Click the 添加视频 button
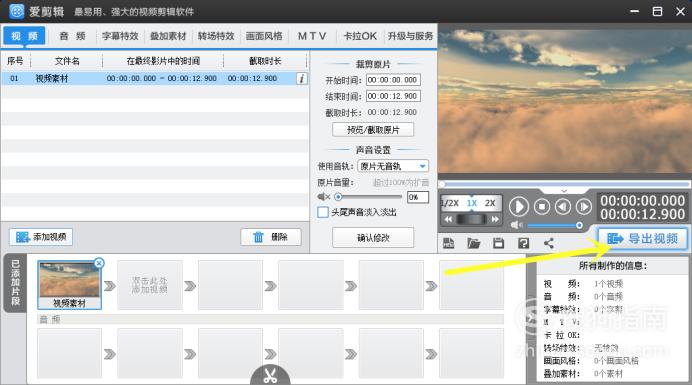 click(x=41, y=237)
